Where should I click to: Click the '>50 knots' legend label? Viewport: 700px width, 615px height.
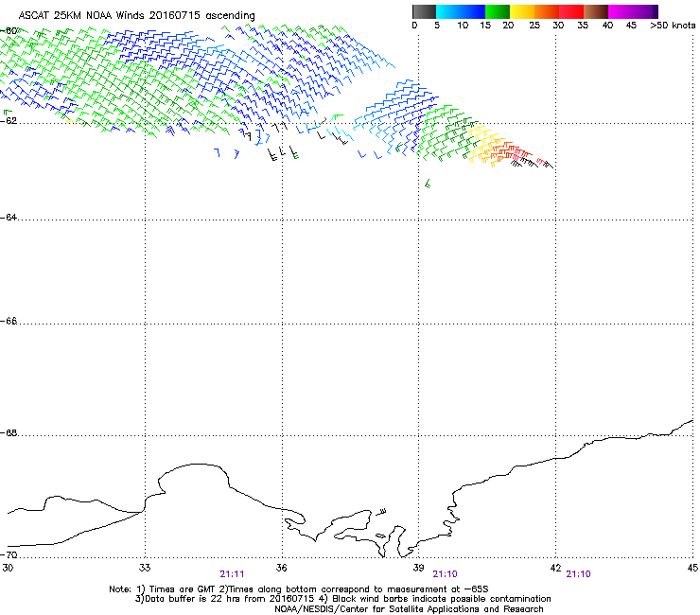[673, 26]
